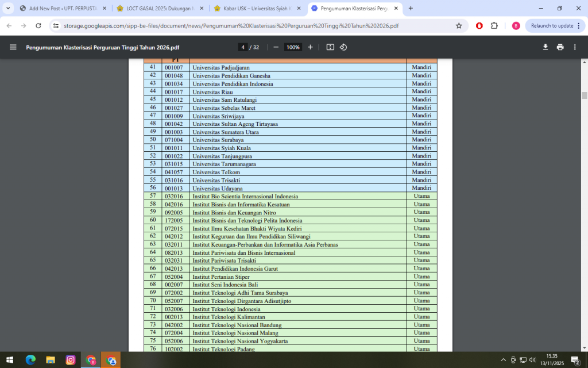
Task: Click the page number input field
Action: [x=243, y=47]
